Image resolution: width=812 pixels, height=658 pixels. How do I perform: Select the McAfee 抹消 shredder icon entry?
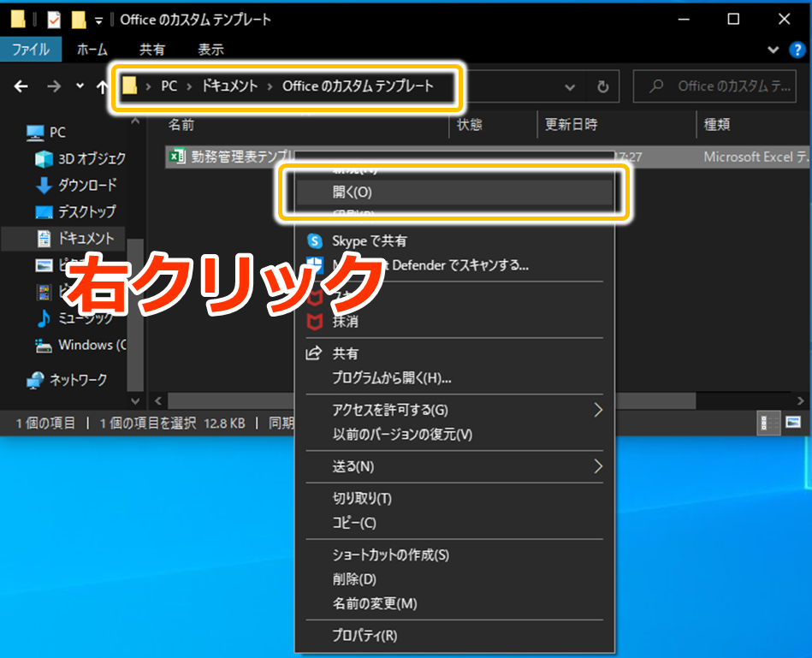click(315, 322)
